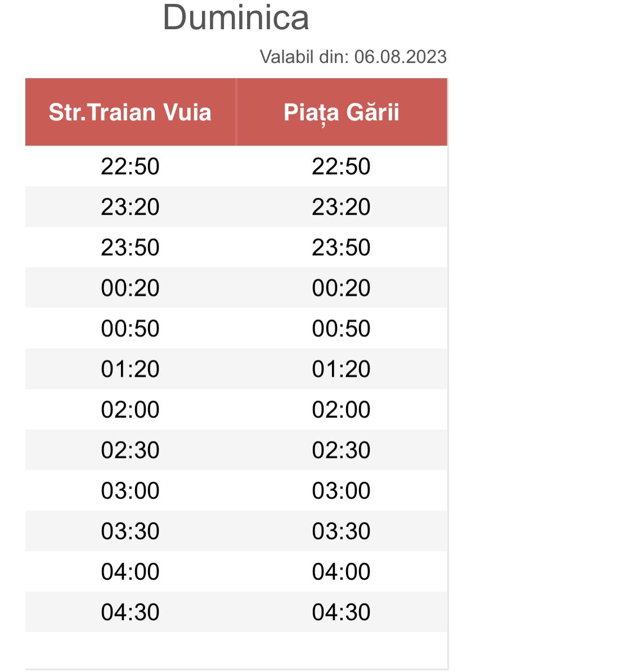Click the Duminica heading
Image resolution: width=633 pixels, height=672 pixels.
click(x=236, y=17)
